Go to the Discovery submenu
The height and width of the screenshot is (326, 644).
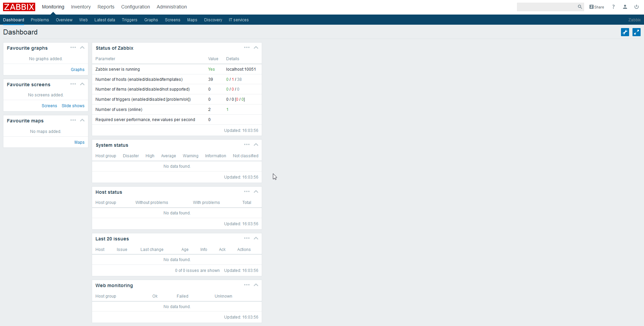(213, 20)
